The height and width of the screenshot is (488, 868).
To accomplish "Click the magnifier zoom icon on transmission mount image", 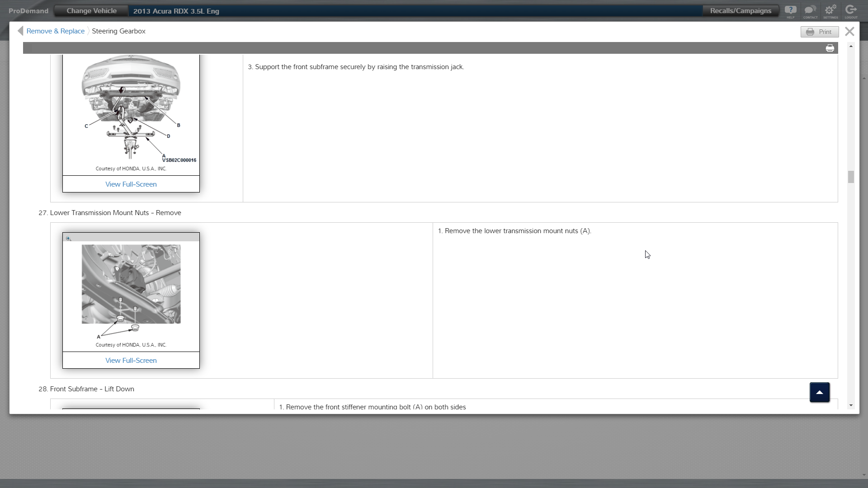I will 68,238.
